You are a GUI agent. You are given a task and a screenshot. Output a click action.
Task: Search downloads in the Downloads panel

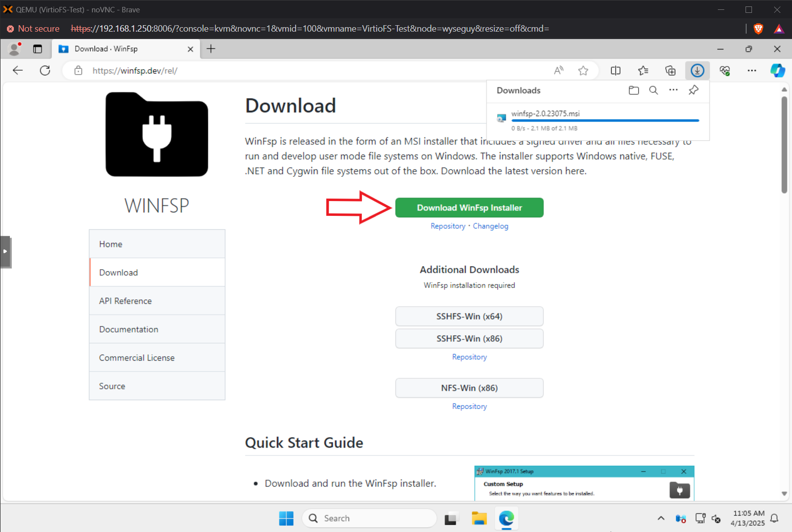click(654, 90)
